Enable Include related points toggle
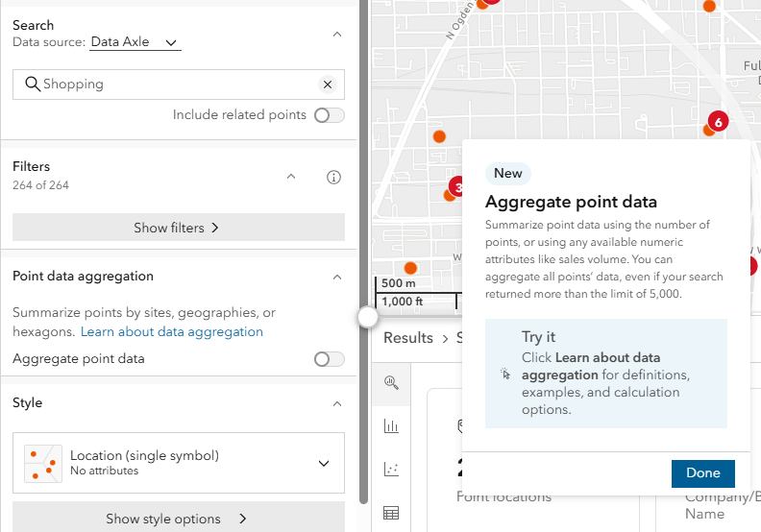 [x=329, y=115]
